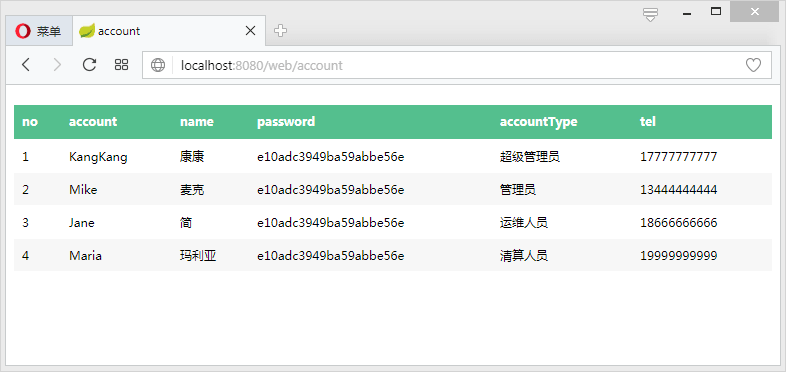The height and width of the screenshot is (372, 786).
Task: Click phone number 17777777777
Action: click(x=679, y=157)
